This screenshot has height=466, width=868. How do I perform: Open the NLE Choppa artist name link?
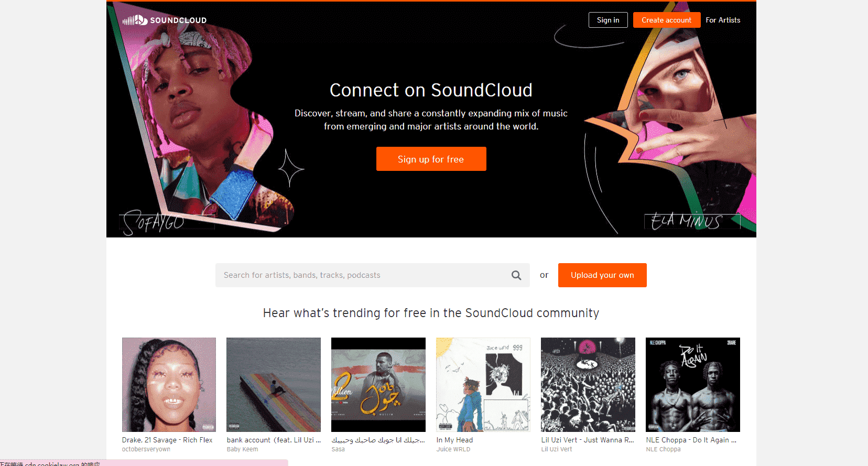663,449
